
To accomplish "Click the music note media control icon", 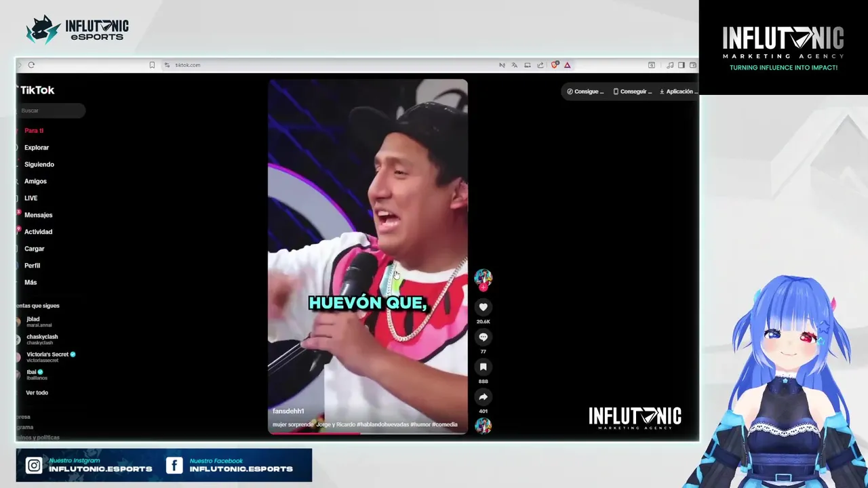I will (670, 65).
